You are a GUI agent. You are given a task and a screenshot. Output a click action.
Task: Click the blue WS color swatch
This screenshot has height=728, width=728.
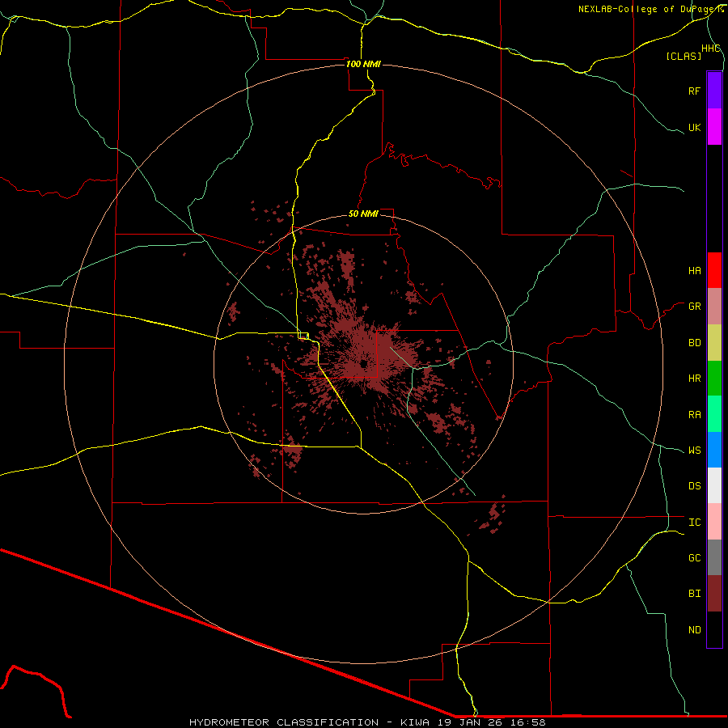coord(714,450)
